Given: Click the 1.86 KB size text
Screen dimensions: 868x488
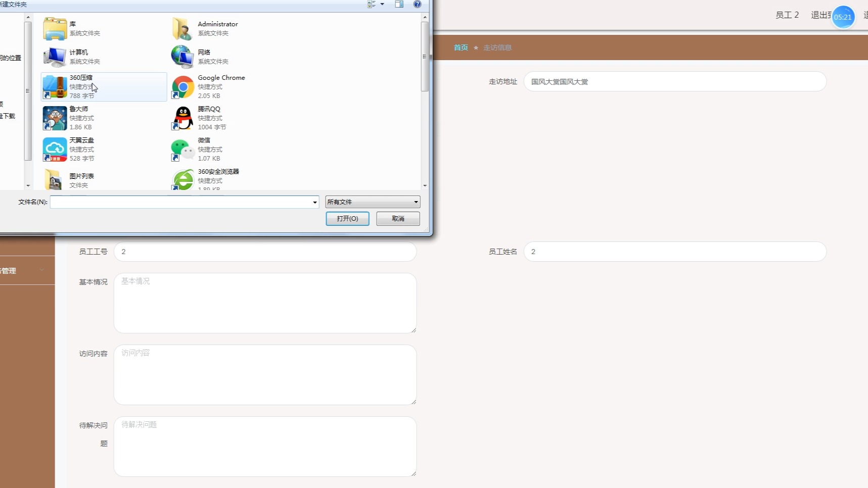Looking at the screenshot, I should [81, 127].
